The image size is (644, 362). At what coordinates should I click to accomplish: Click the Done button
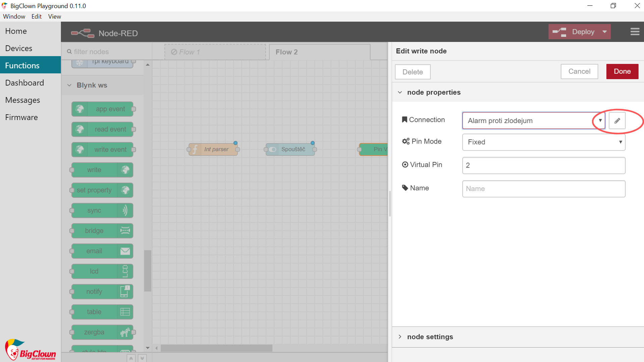[622, 71]
